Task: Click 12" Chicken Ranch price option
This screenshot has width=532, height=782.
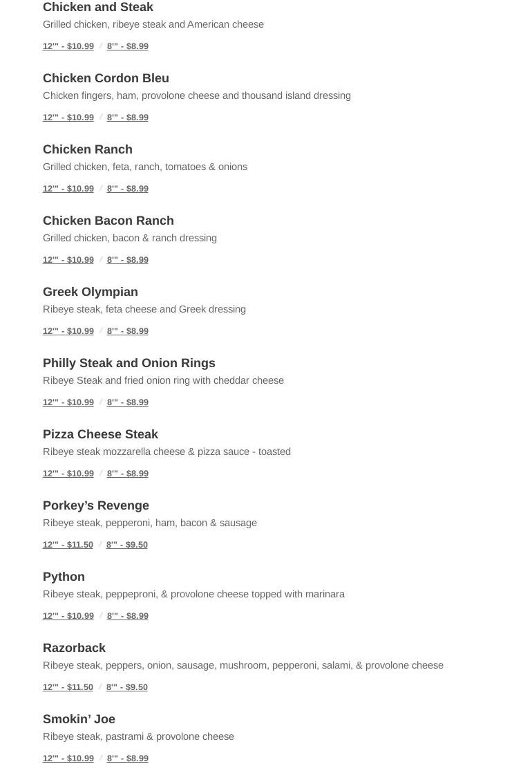Action: tap(68, 189)
